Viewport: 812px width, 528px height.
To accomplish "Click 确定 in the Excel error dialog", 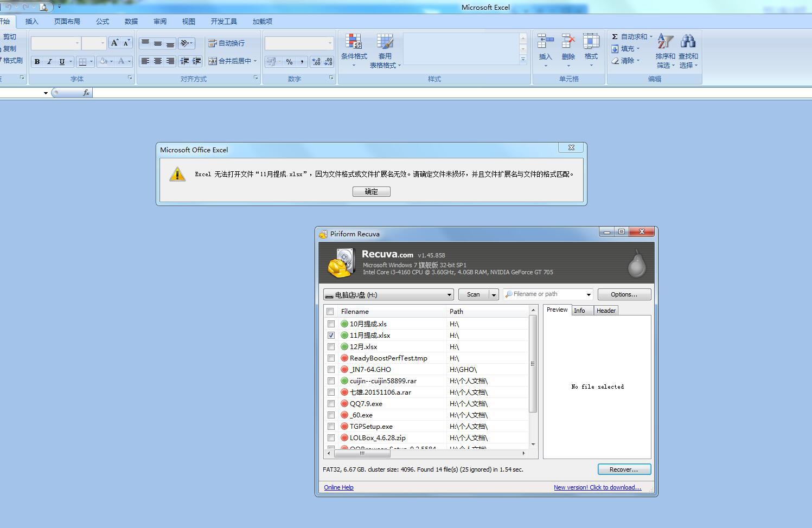I will pos(372,191).
